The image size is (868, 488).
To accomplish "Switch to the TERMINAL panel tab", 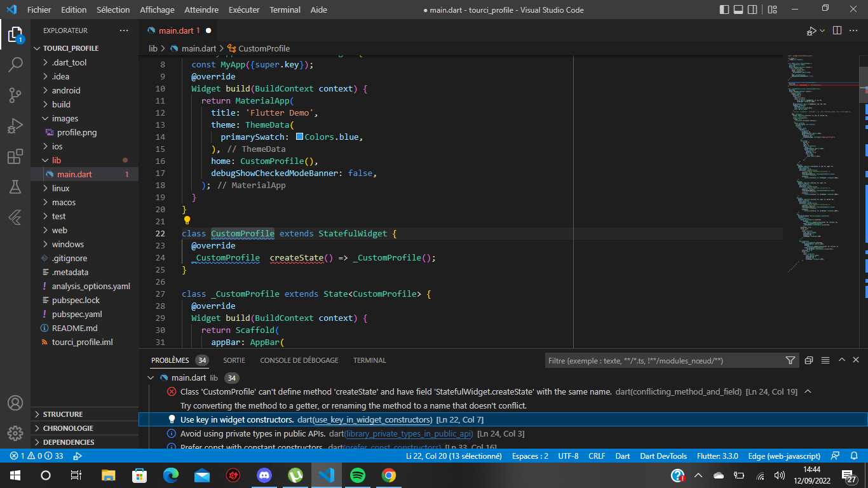I will click(x=370, y=360).
